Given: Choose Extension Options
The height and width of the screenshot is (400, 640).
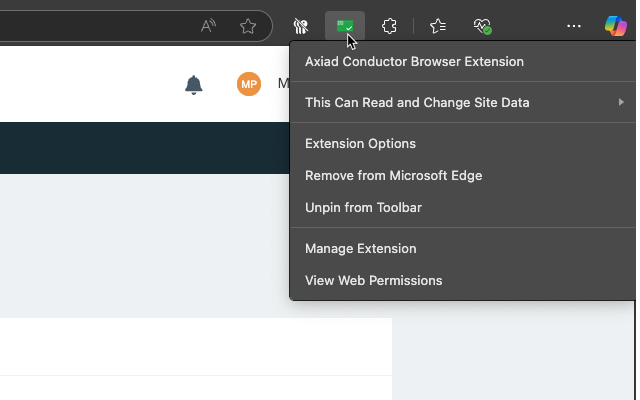Looking at the screenshot, I should pyautogui.click(x=360, y=143).
